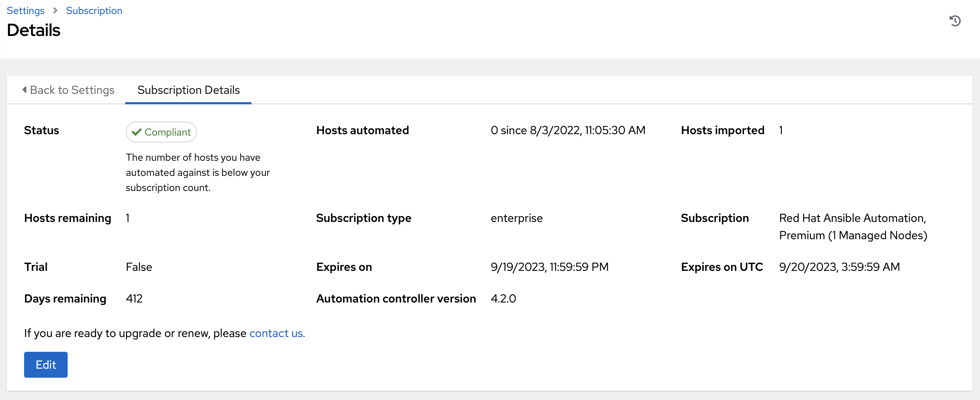Go to Settings via breadcrumb link
980x400 pixels.
point(26,11)
